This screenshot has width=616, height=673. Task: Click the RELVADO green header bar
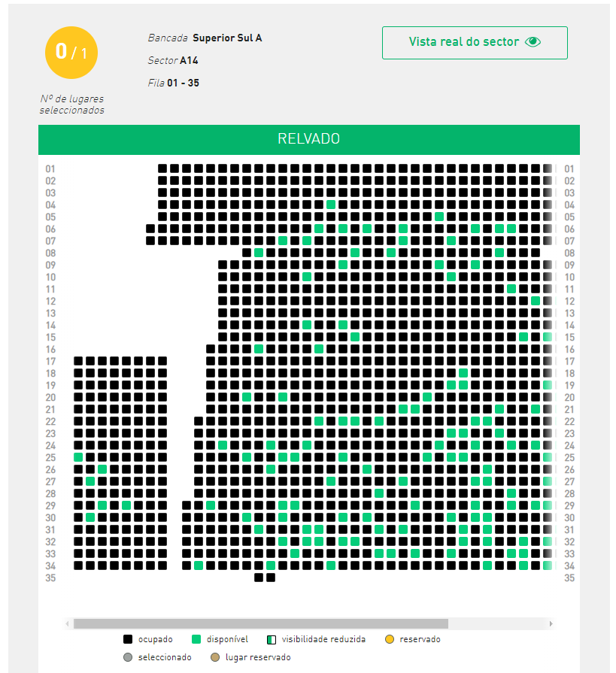(308, 139)
